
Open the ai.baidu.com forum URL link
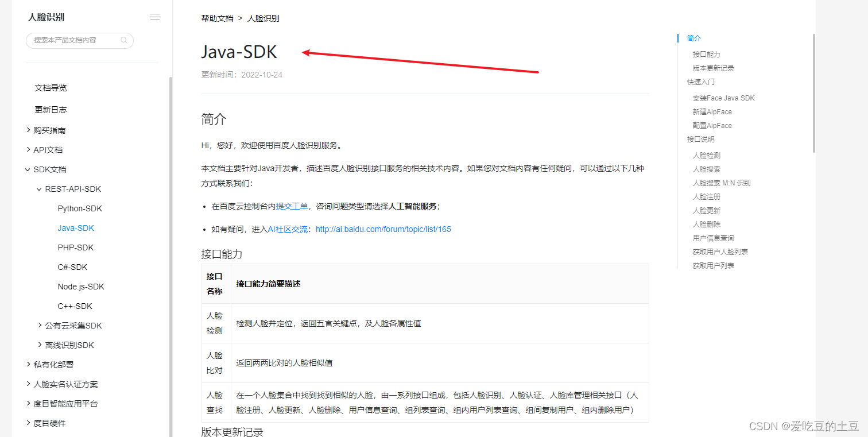(x=383, y=229)
